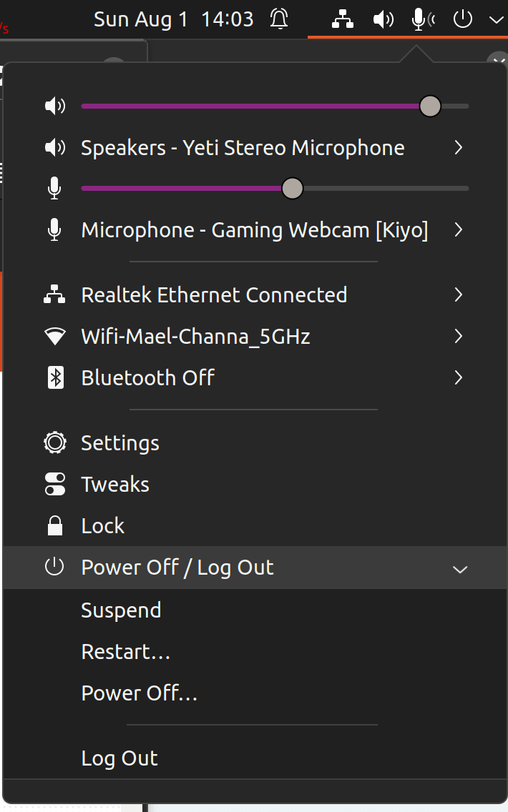Click the microphone icon next to the mic slider

(55, 188)
